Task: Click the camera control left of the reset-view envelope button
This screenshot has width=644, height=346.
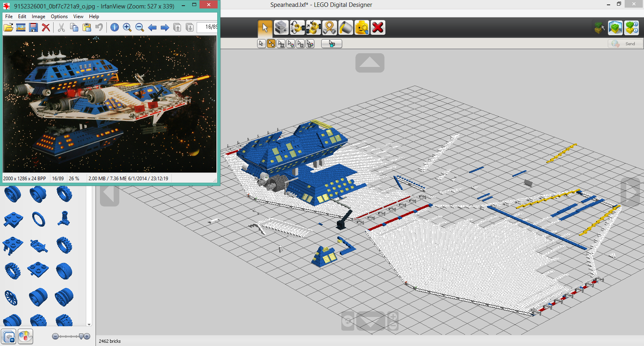Action: point(348,321)
